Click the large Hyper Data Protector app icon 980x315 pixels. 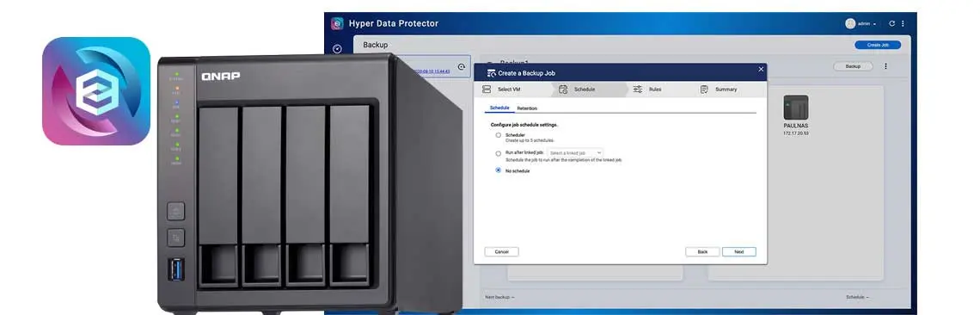tap(96, 91)
